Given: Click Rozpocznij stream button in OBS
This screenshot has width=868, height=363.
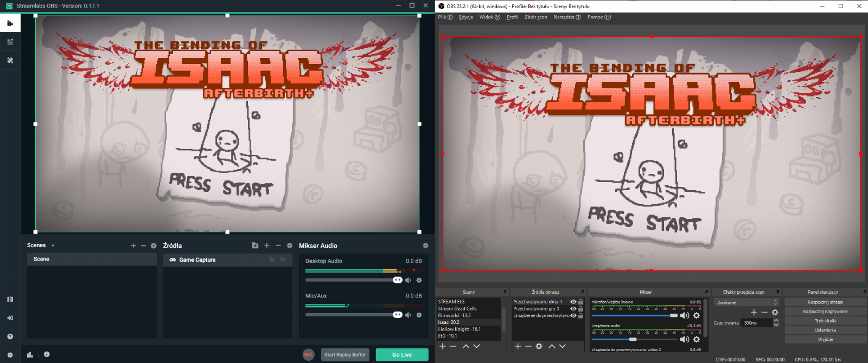Looking at the screenshot, I should pos(825,302).
